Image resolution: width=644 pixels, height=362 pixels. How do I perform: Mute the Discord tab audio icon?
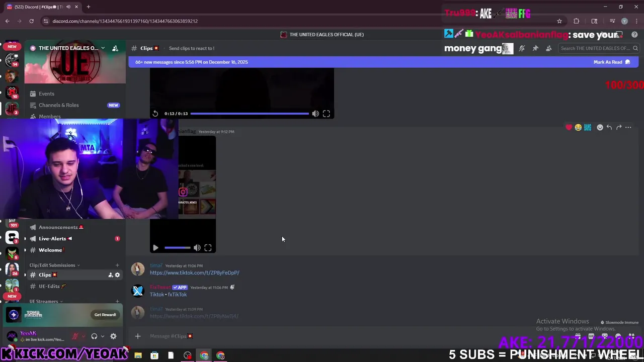click(68, 7)
